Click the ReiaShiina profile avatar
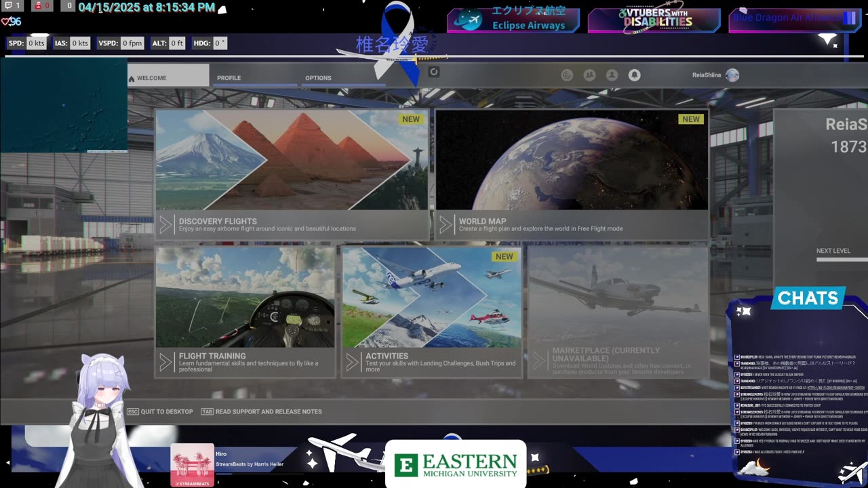Viewport: 868px width, 488px height. pyautogui.click(x=732, y=75)
